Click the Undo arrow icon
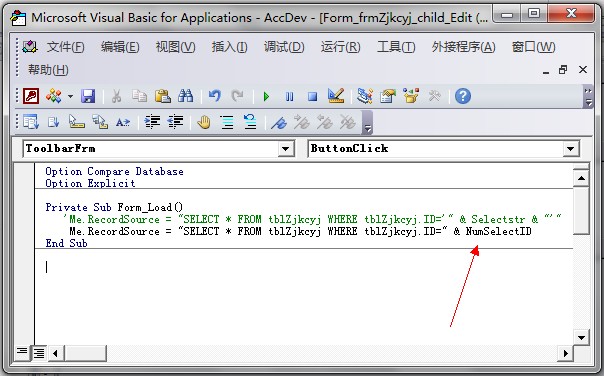 (x=215, y=96)
